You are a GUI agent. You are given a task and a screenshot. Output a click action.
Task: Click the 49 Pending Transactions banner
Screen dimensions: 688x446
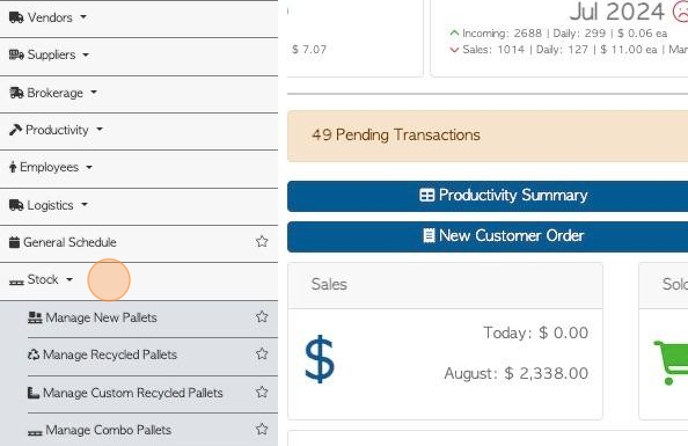point(487,135)
